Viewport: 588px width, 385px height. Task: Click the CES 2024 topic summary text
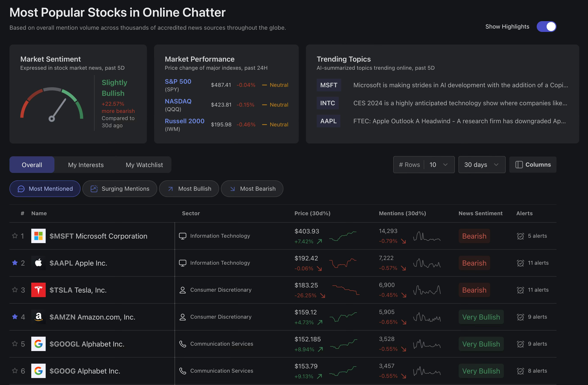[x=460, y=103]
